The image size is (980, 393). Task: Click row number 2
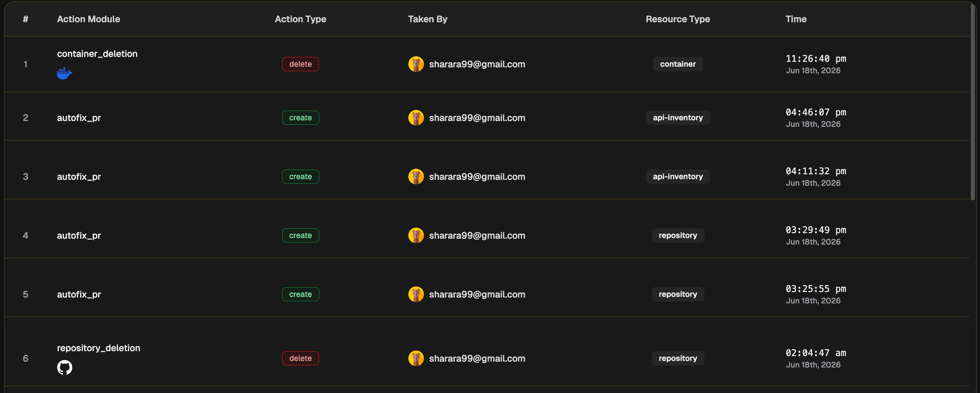25,118
